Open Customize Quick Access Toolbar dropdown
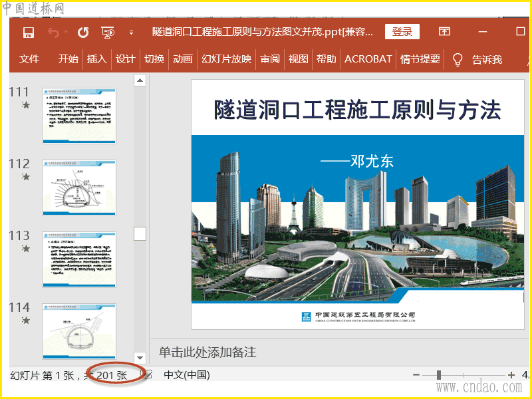The width and height of the screenshot is (532, 399). click(x=131, y=32)
